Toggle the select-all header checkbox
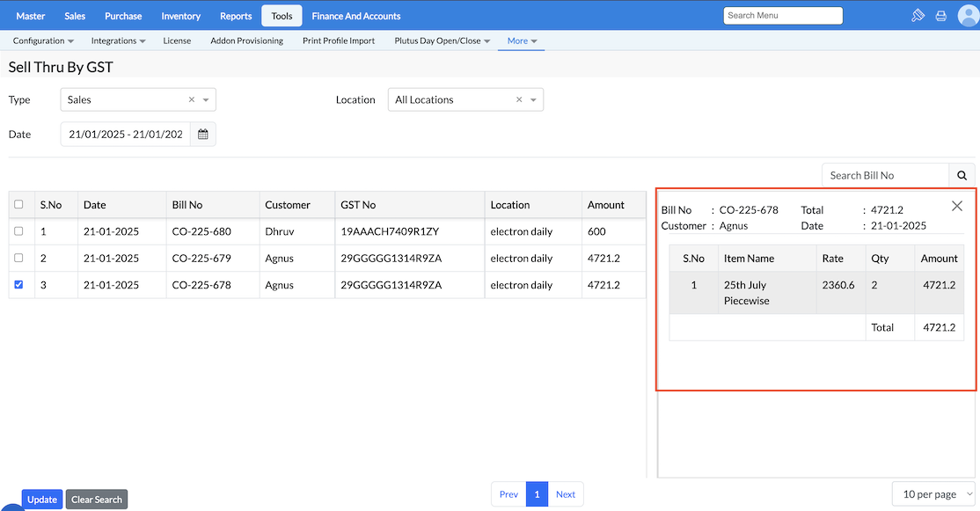 tap(18, 205)
